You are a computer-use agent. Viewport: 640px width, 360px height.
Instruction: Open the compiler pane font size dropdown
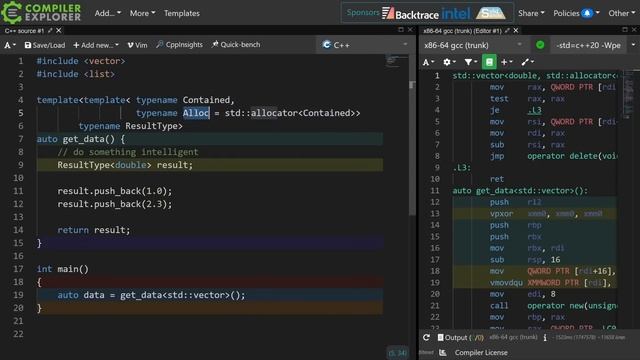(x=428, y=62)
